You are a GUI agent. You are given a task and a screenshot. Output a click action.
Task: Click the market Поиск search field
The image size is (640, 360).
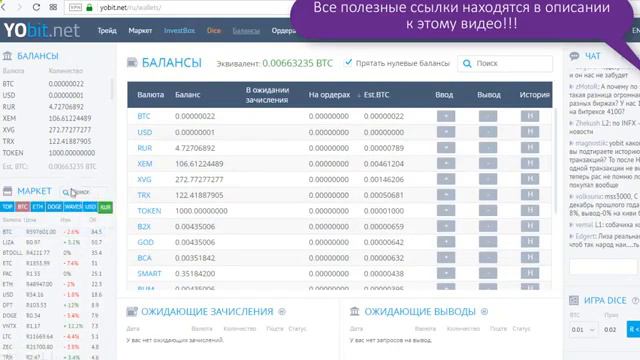coord(84,191)
